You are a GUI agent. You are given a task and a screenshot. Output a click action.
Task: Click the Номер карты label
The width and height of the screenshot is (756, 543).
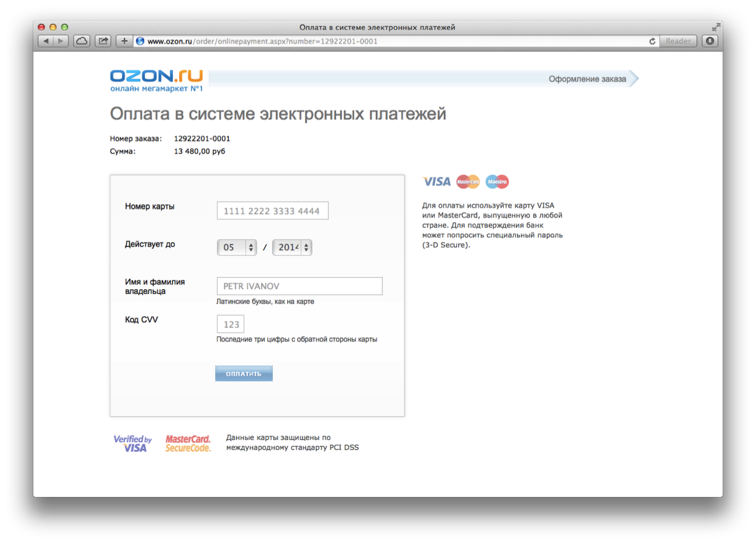click(x=150, y=206)
